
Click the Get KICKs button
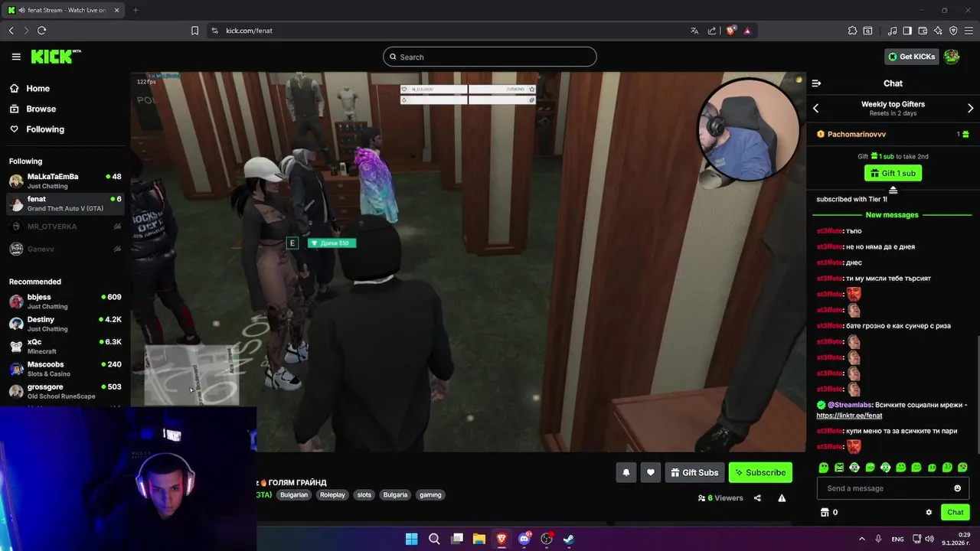(912, 57)
